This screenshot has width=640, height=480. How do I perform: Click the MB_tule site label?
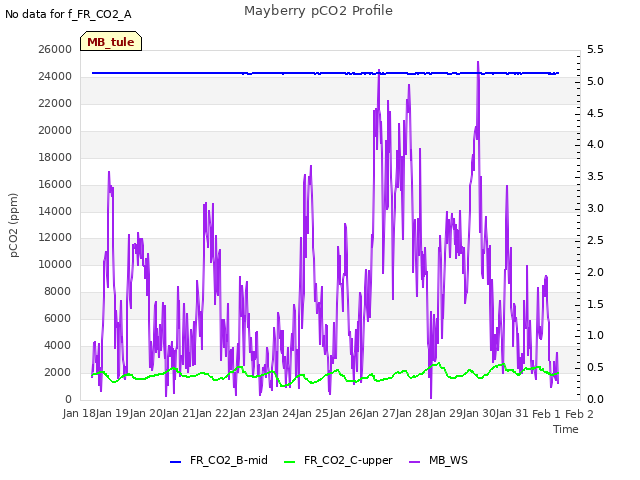[111, 41]
